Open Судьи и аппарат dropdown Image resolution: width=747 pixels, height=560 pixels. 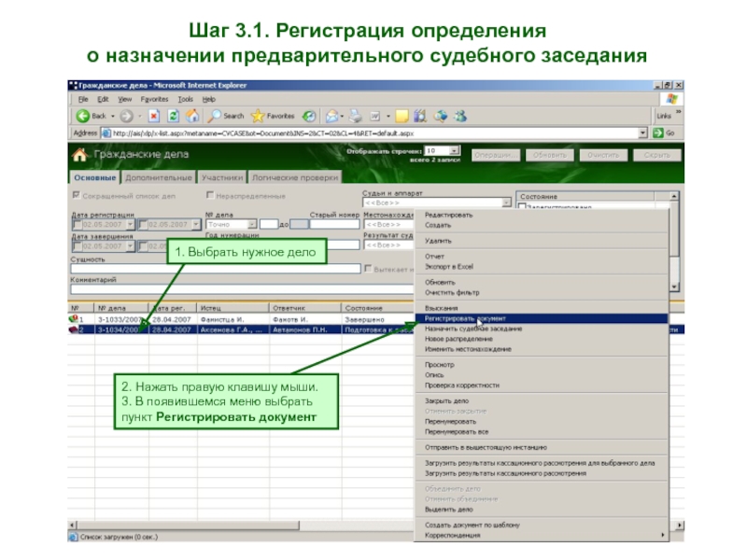tap(506, 203)
